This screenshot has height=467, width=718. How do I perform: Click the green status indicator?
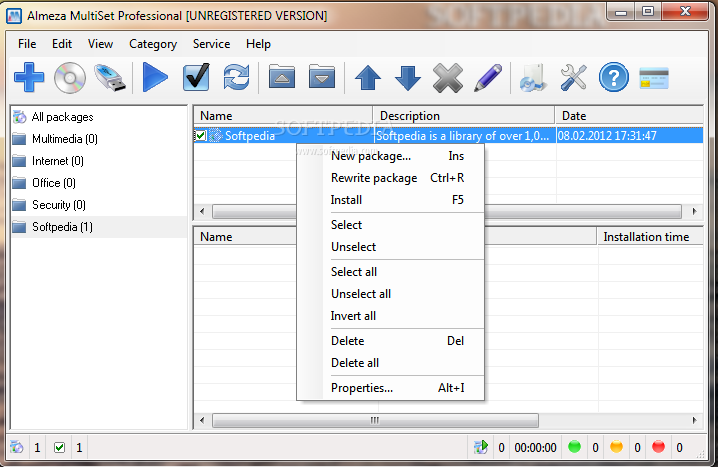coord(574,446)
